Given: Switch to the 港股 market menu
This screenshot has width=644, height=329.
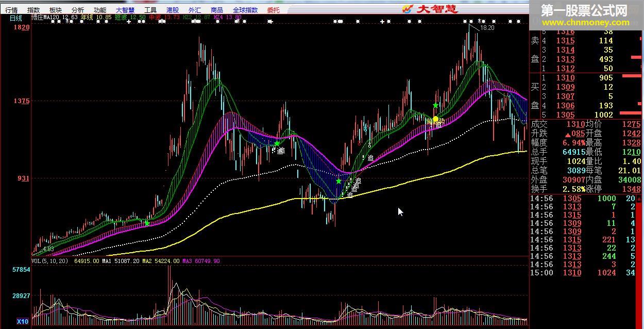Looking at the screenshot, I should tap(173, 10).
